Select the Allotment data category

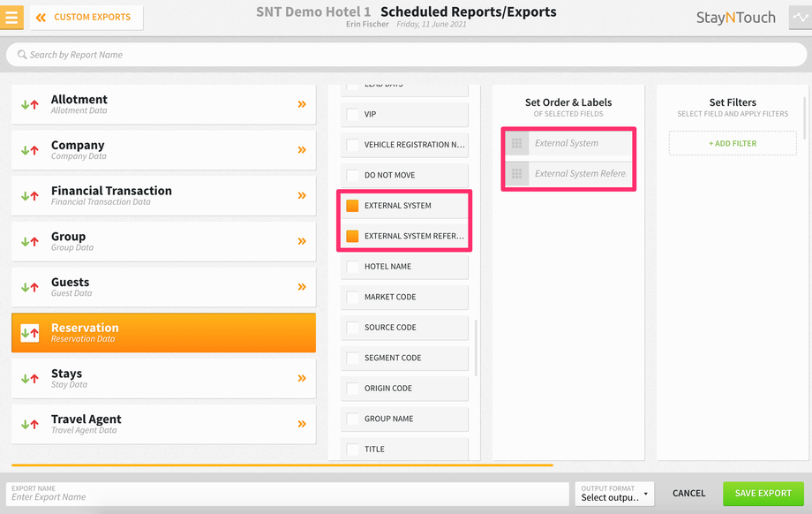point(163,104)
